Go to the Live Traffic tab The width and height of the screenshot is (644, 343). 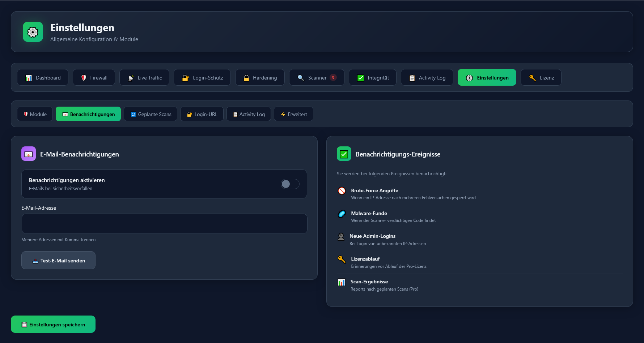click(144, 78)
